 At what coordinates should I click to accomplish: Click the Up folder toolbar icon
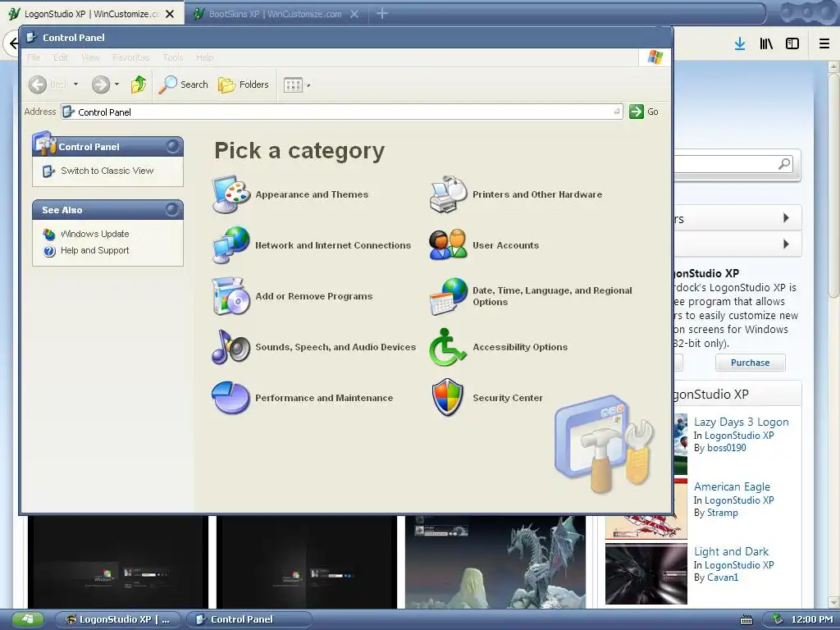139,84
